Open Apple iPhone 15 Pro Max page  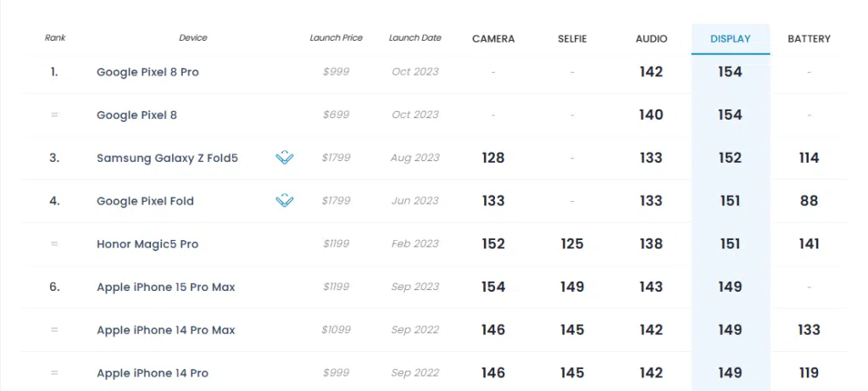click(x=165, y=288)
